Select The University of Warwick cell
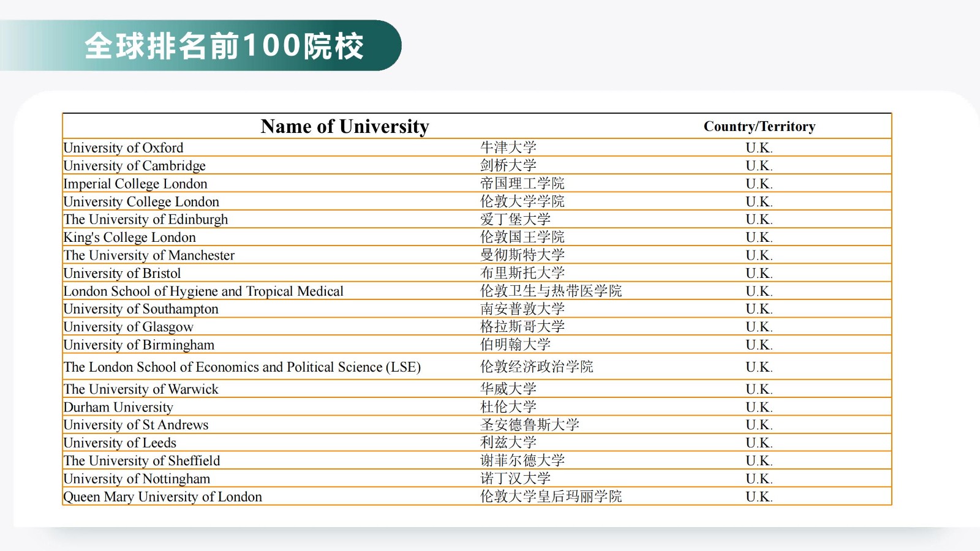 141,389
